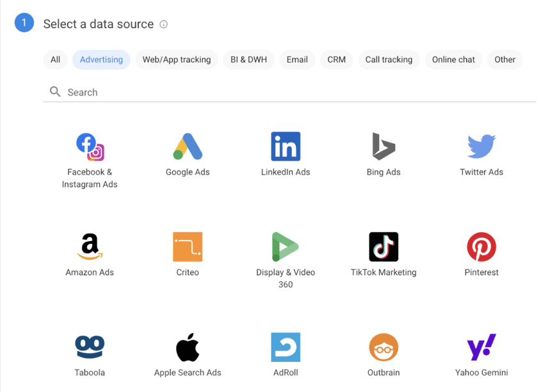Open the Amazon Ads data source
This screenshot has width=550, height=392.
point(90,247)
